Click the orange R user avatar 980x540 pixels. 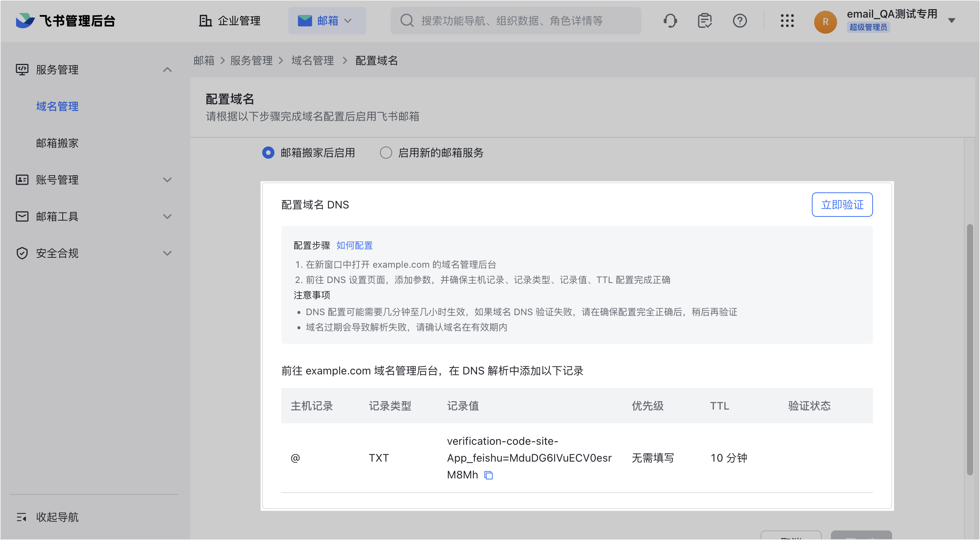click(x=825, y=22)
